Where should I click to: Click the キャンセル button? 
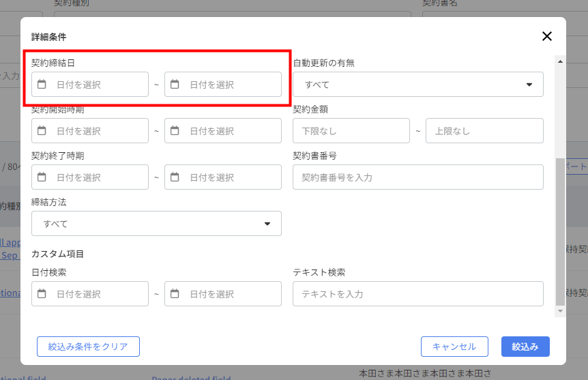tap(454, 347)
